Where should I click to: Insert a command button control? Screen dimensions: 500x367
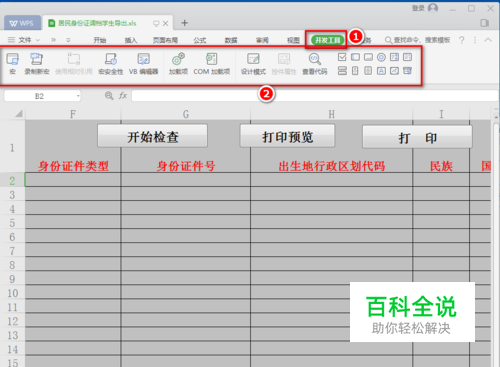[x=368, y=57]
